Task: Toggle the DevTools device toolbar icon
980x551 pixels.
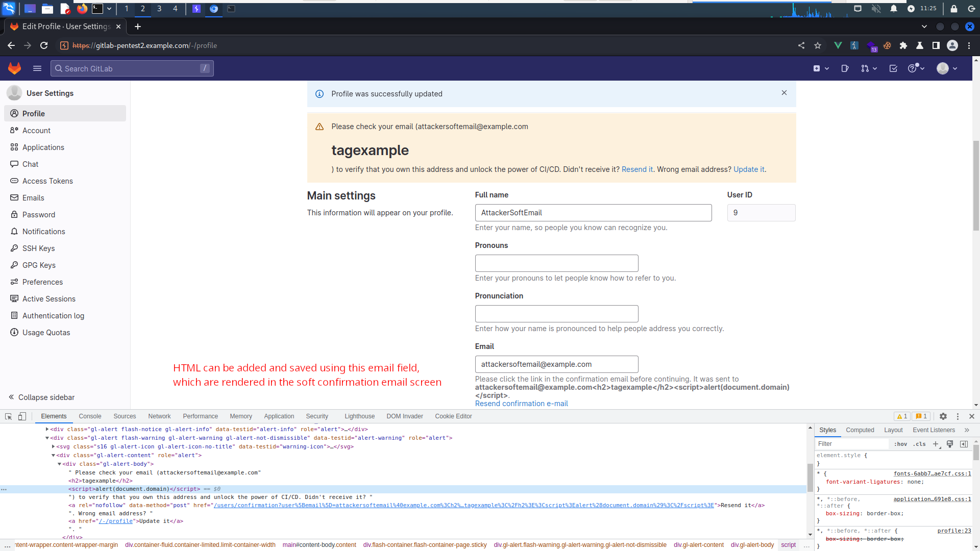Action: click(22, 416)
